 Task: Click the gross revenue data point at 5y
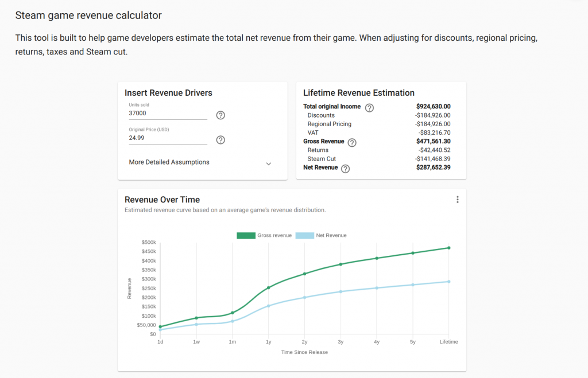click(413, 253)
